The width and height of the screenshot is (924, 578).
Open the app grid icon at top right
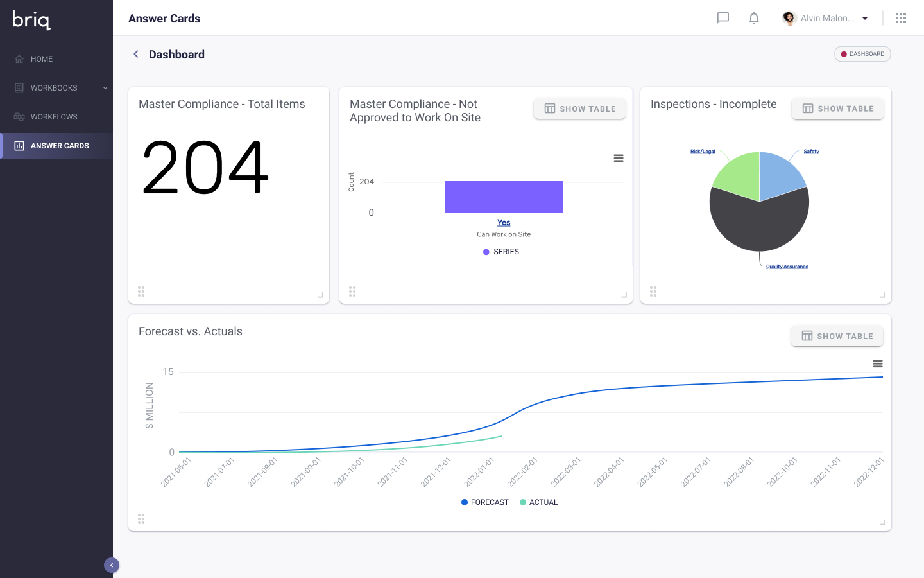(x=901, y=18)
